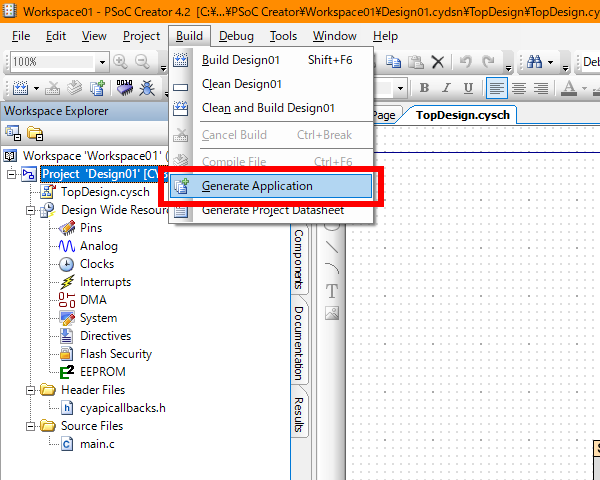Open the Clocks resource

coord(97,264)
